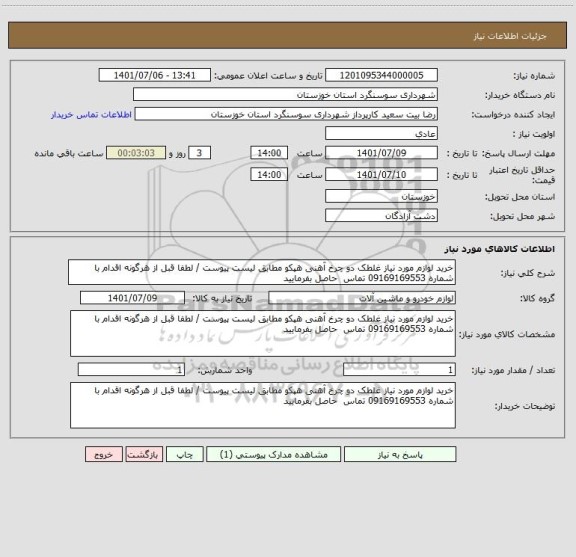Click the delivery province field خوزستان
This screenshot has width=576, height=557.
coord(381,196)
